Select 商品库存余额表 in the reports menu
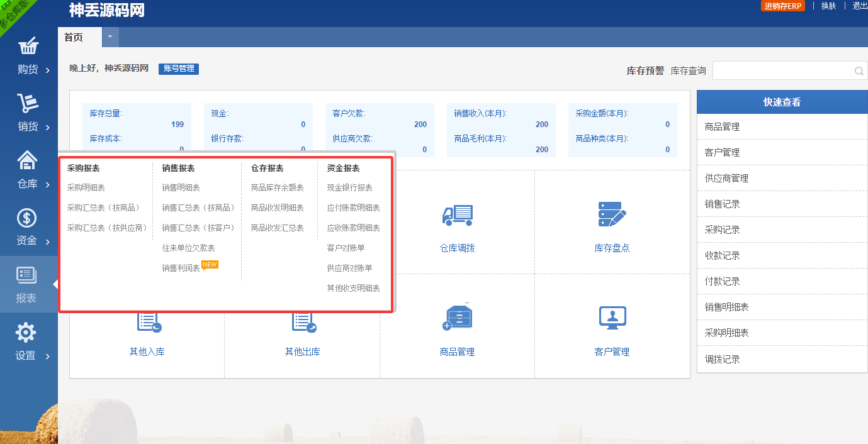 coord(277,188)
